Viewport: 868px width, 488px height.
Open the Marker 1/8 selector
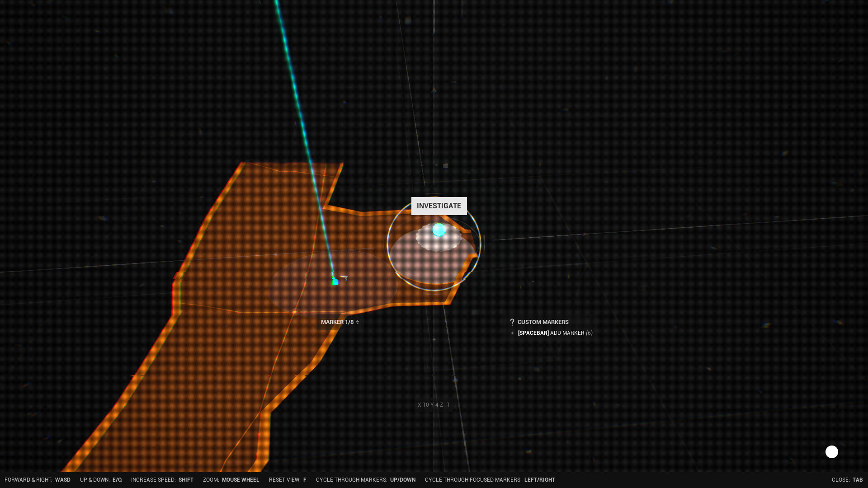[x=337, y=322]
